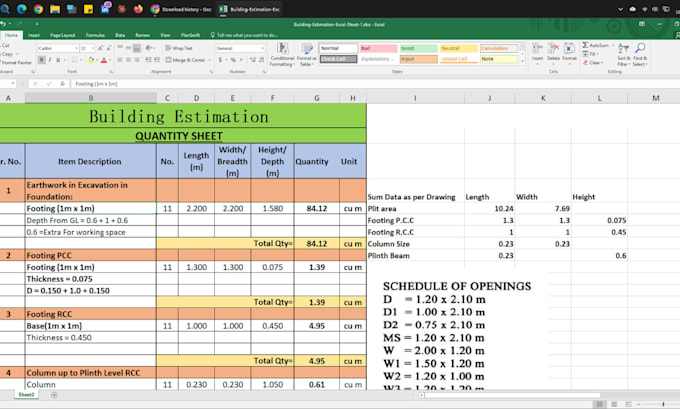Open the Insert ribbon tab
The height and width of the screenshot is (409, 680).
click(x=34, y=35)
